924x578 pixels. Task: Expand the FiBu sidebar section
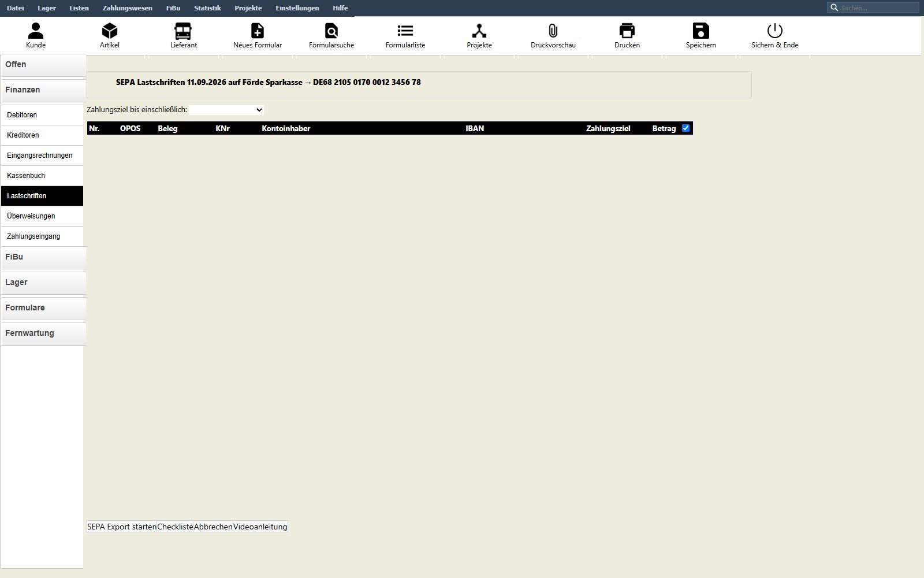(43, 257)
